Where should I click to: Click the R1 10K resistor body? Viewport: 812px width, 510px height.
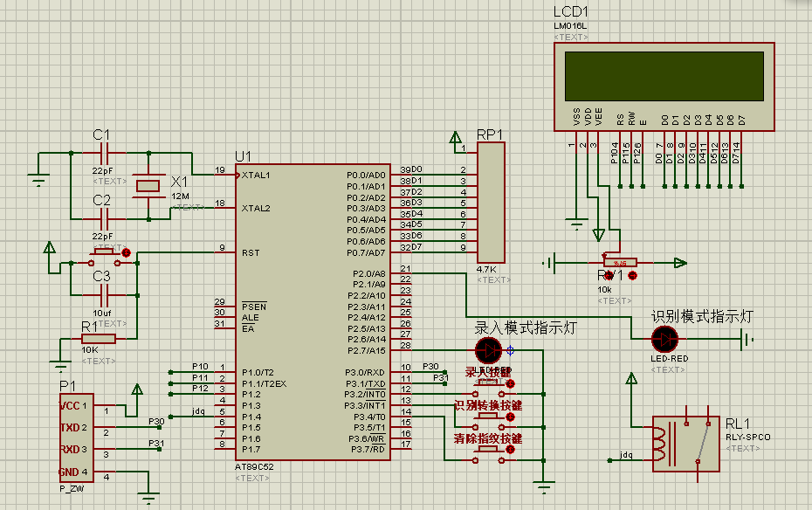point(99,339)
